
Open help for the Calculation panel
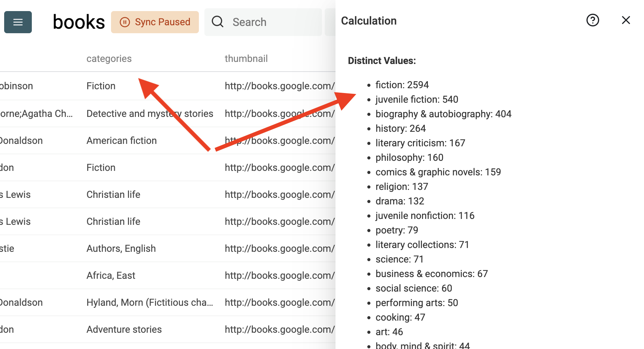tap(593, 20)
